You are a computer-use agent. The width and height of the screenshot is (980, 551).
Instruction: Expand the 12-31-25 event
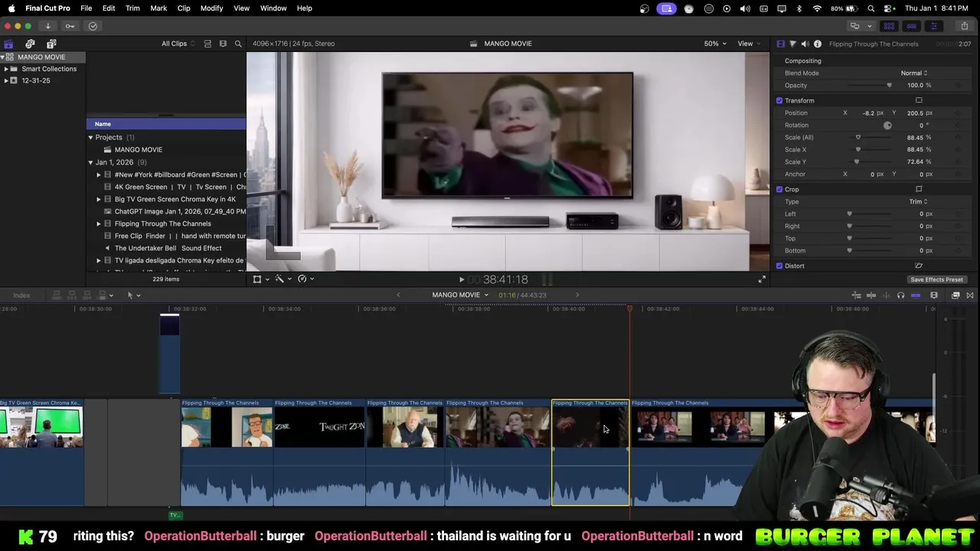pyautogui.click(x=6, y=80)
